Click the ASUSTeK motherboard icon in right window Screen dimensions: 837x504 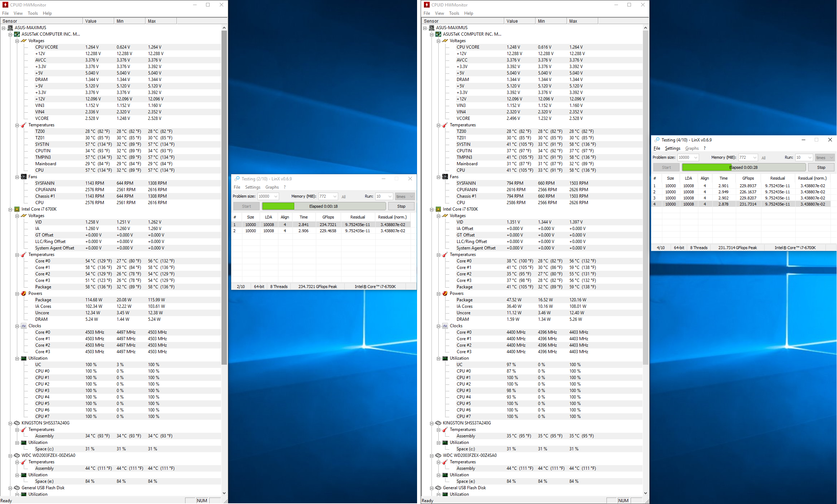point(438,34)
